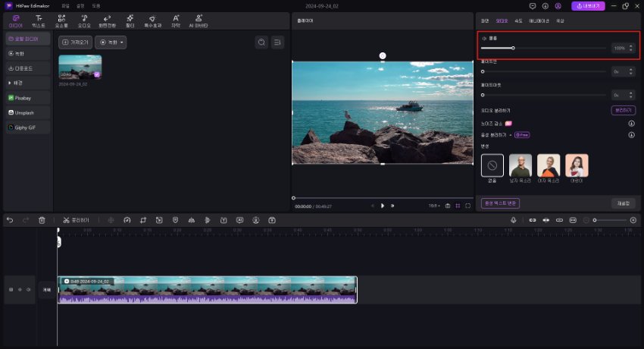Expand the 녹화 record dropdown
The width and height of the screenshot is (644, 349).
tap(111, 42)
